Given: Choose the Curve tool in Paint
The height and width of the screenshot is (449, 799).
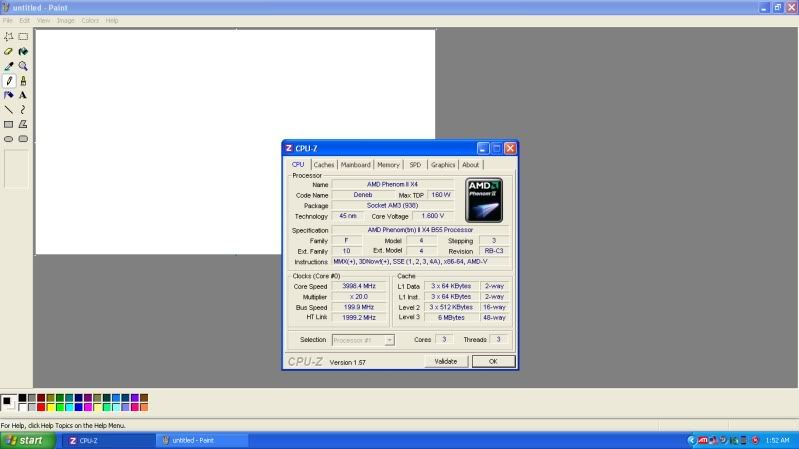Looking at the screenshot, I should click(23, 110).
